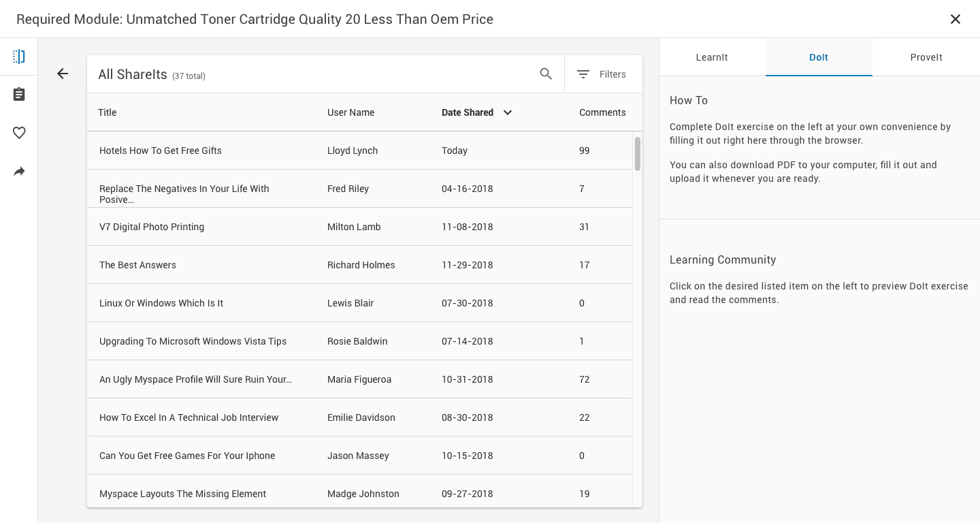Click user name Lloyd Lynch
The image size is (980, 523).
(353, 150)
